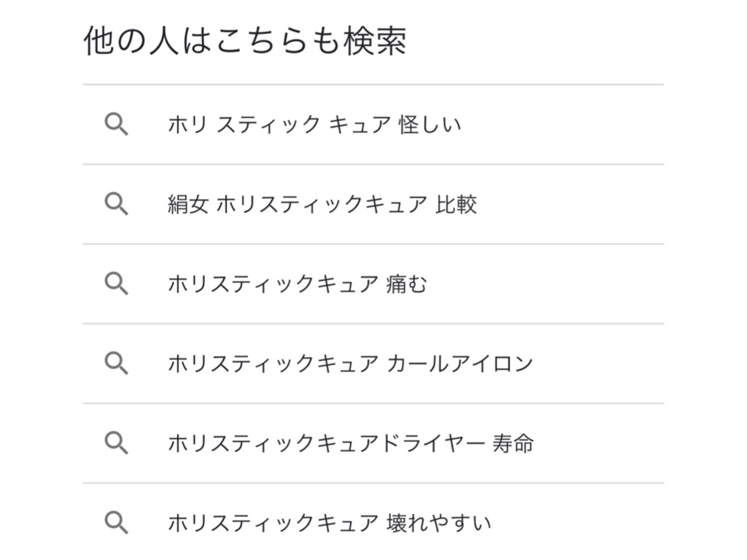Click the word 壊れやすい in last suggestion
The image size is (747, 560).
438,523
